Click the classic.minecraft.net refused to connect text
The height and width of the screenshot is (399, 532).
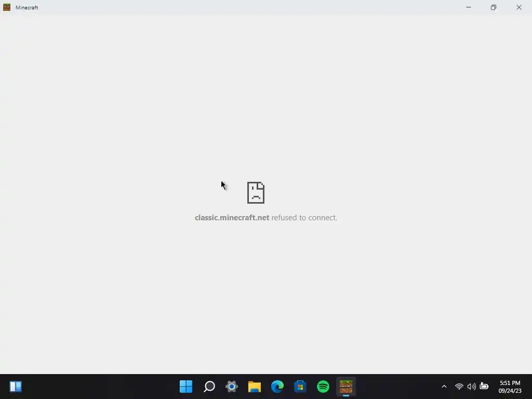coord(266,218)
